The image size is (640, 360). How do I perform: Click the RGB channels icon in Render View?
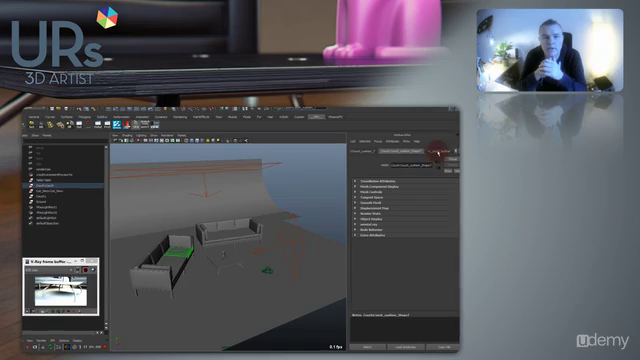pos(67,347)
